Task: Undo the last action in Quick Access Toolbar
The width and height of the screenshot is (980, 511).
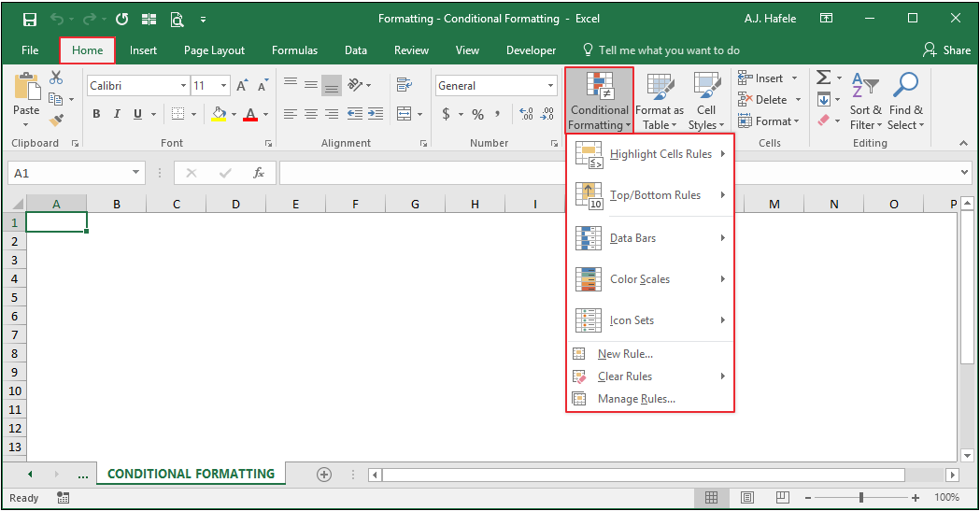Action: 57,20
